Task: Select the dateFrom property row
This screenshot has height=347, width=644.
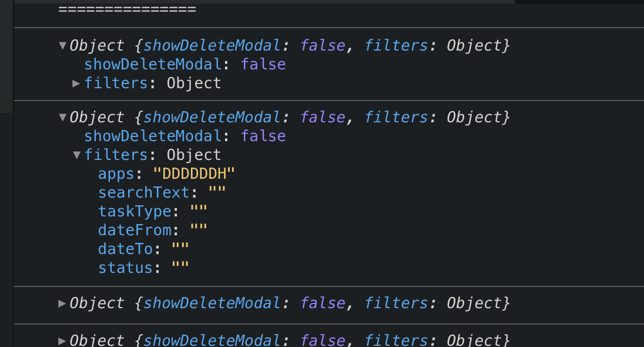Action: pyautogui.click(x=135, y=231)
